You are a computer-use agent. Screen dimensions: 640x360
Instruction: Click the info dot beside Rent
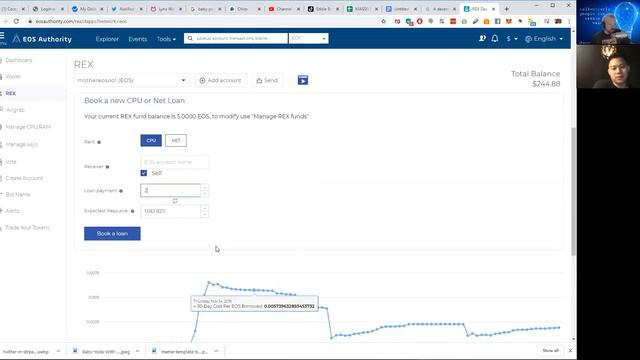point(99,142)
